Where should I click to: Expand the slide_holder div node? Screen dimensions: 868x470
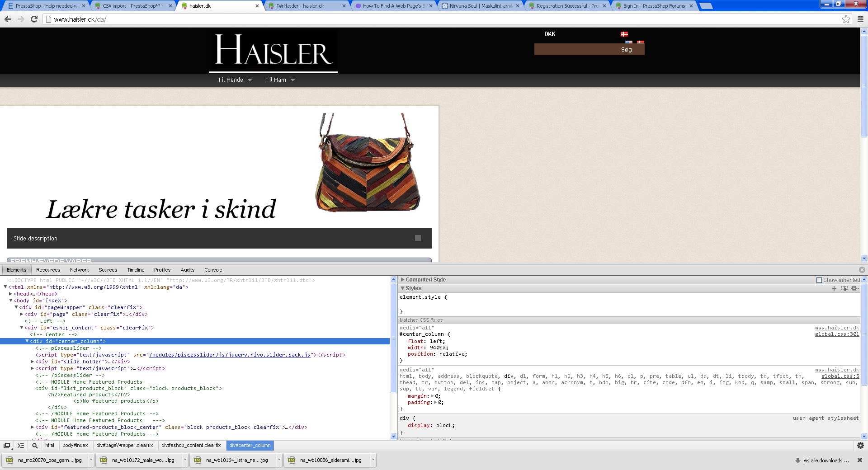pos(32,362)
